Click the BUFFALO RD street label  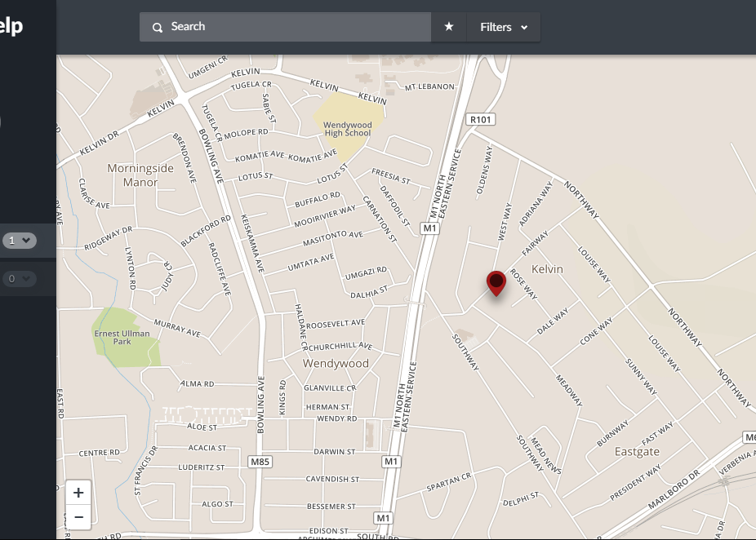click(318, 199)
